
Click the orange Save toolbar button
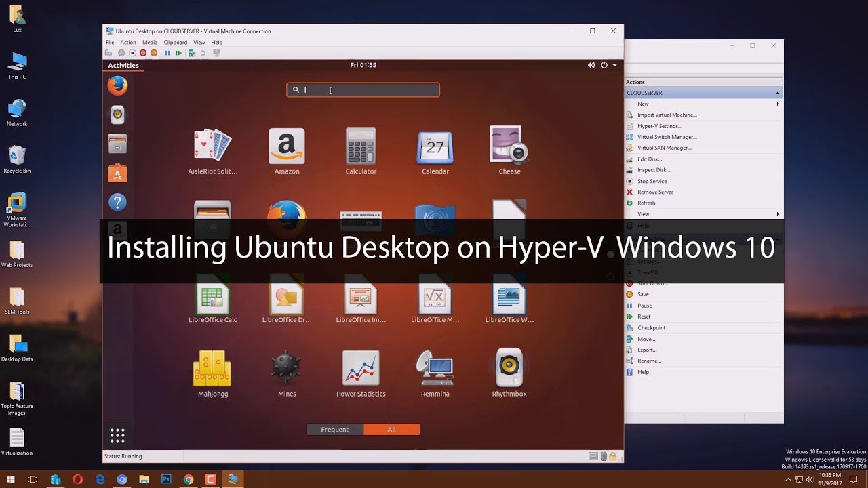coord(154,53)
